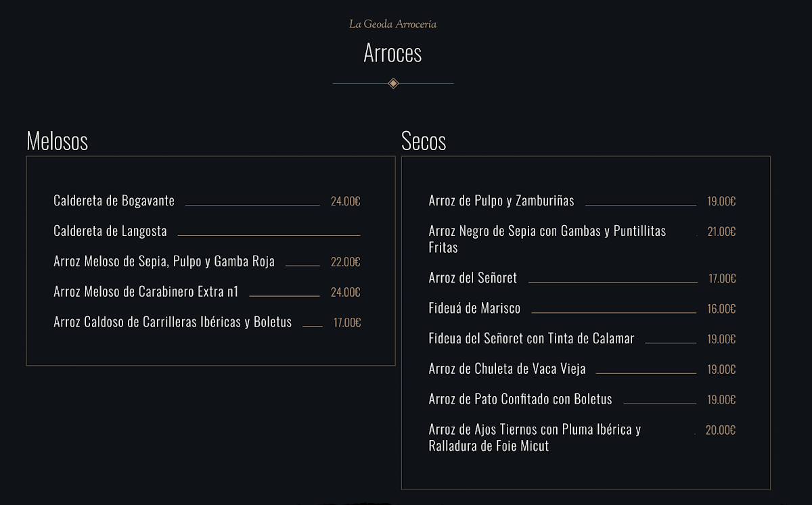Click the 24.00€ price of Caldereta de Bogavante
The image size is (812, 505).
(x=345, y=201)
